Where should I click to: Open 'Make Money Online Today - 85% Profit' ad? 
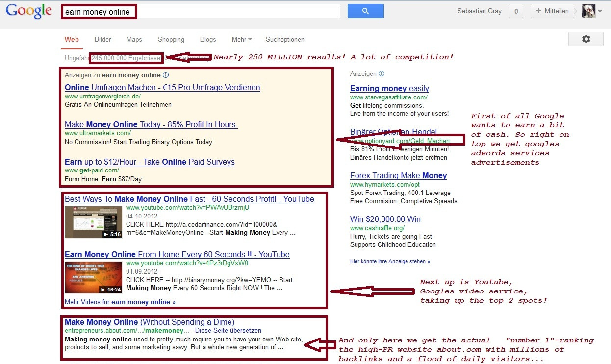(151, 125)
